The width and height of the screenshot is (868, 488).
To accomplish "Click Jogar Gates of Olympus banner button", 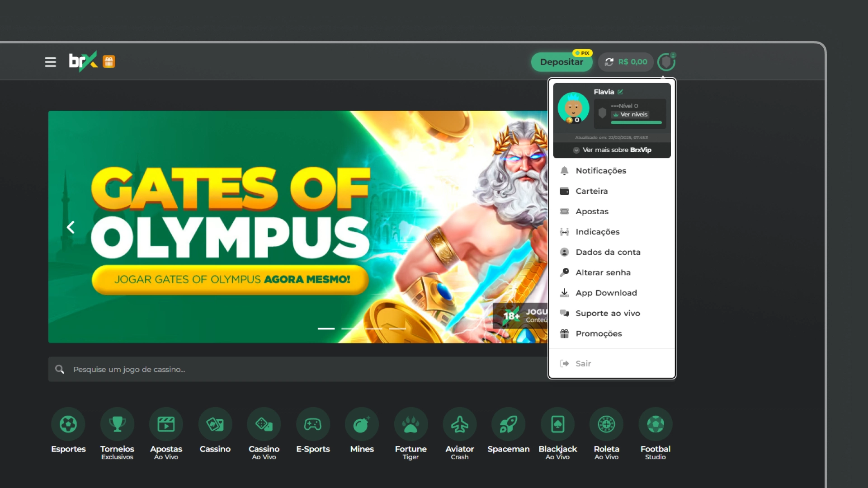I will click(x=230, y=280).
